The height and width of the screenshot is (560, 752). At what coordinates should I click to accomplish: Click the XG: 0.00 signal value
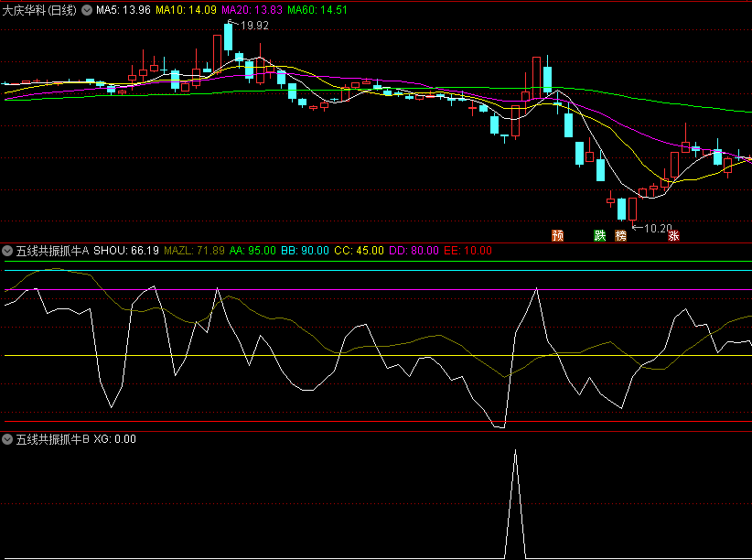pos(114,439)
